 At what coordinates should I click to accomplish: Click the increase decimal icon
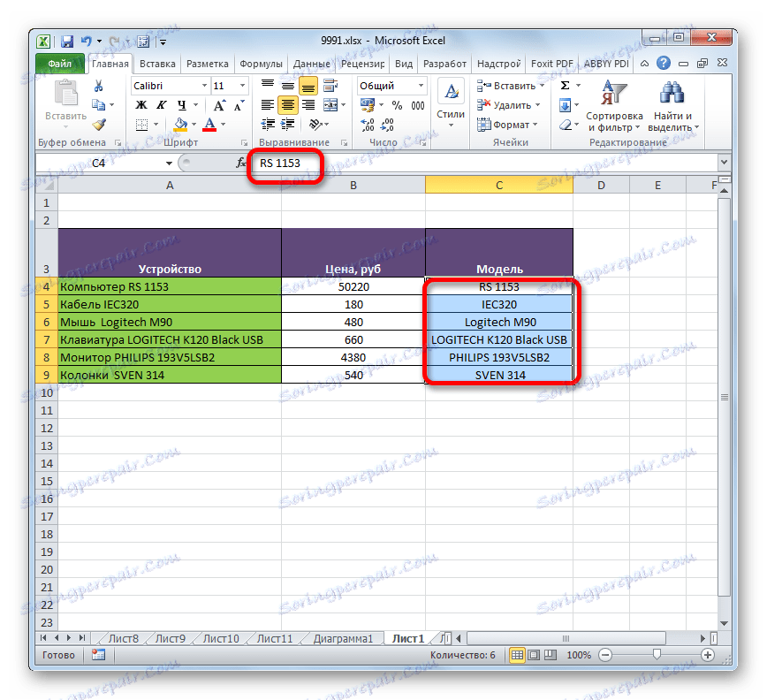(x=366, y=123)
